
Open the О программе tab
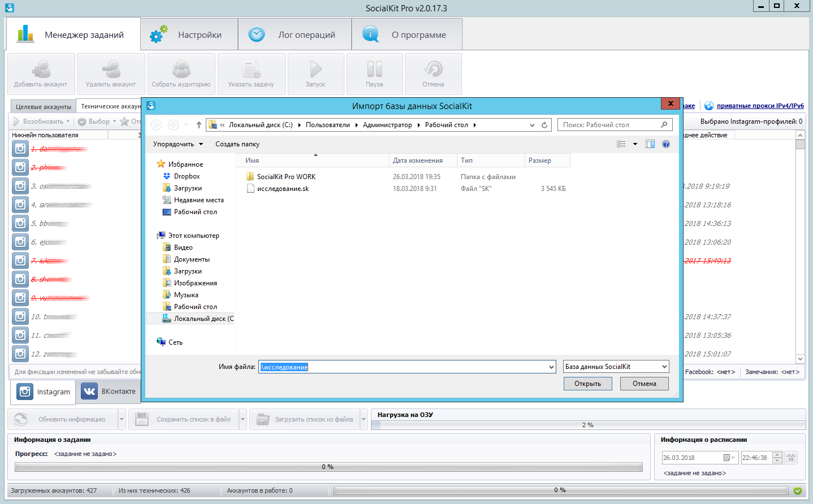pos(407,34)
